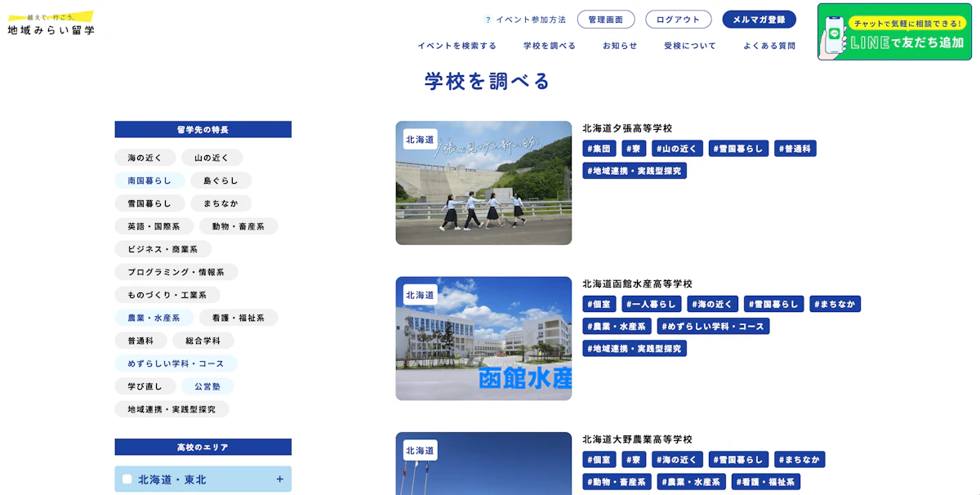
Task: Select the ビジネス・商業系 filter
Action: (163, 249)
